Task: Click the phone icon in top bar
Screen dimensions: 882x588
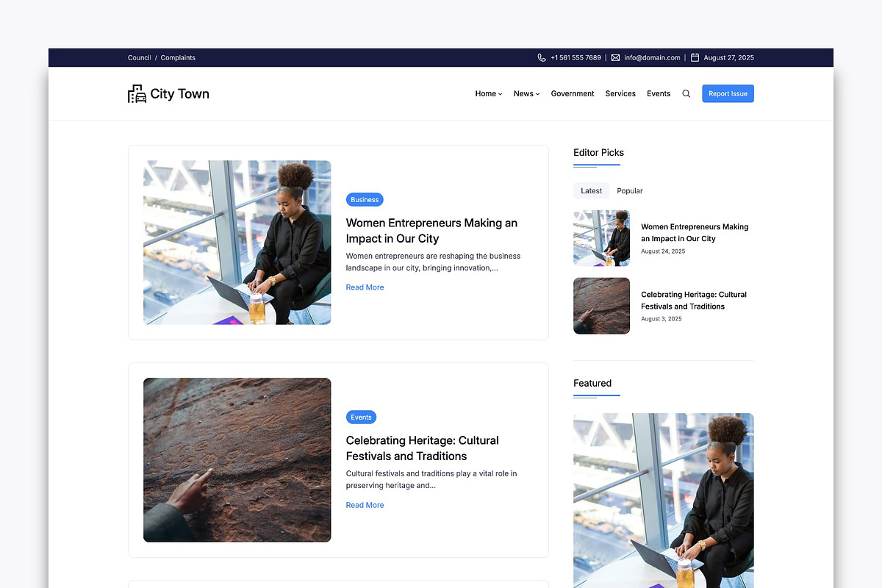Action: click(542, 57)
